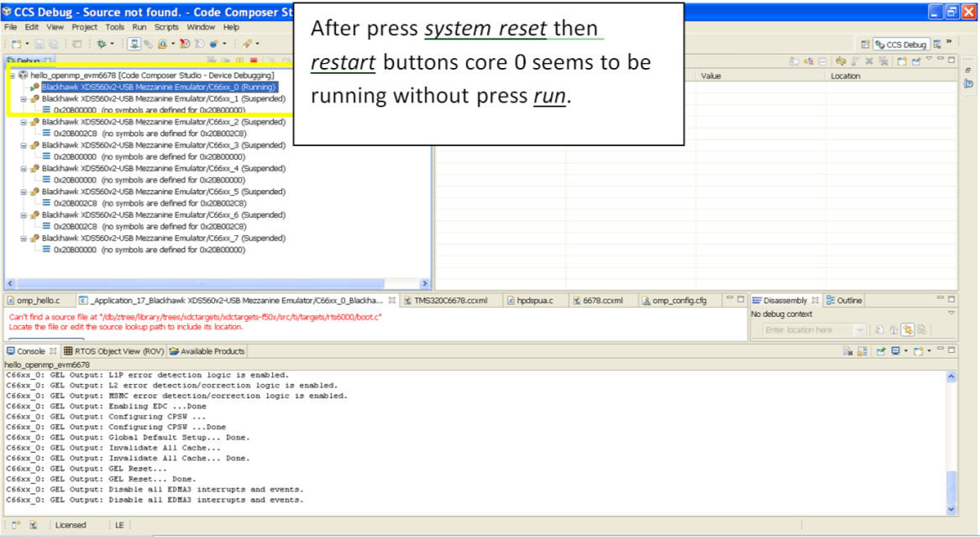980x537 pixels.
Task: Open the Project menu
Action: click(84, 27)
